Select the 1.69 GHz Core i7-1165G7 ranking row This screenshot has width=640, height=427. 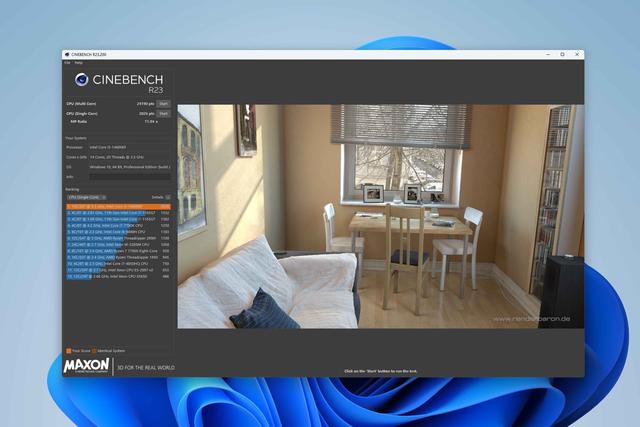[x=118, y=219]
